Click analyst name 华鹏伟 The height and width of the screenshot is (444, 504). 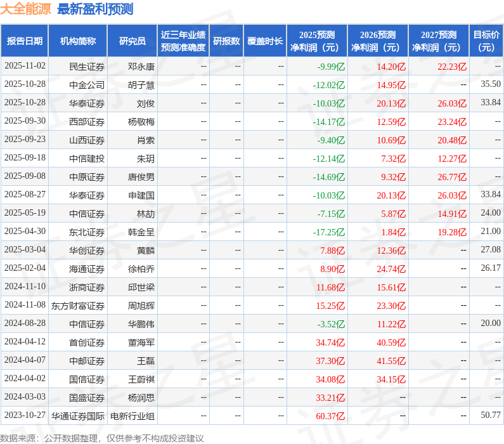tap(141, 324)
